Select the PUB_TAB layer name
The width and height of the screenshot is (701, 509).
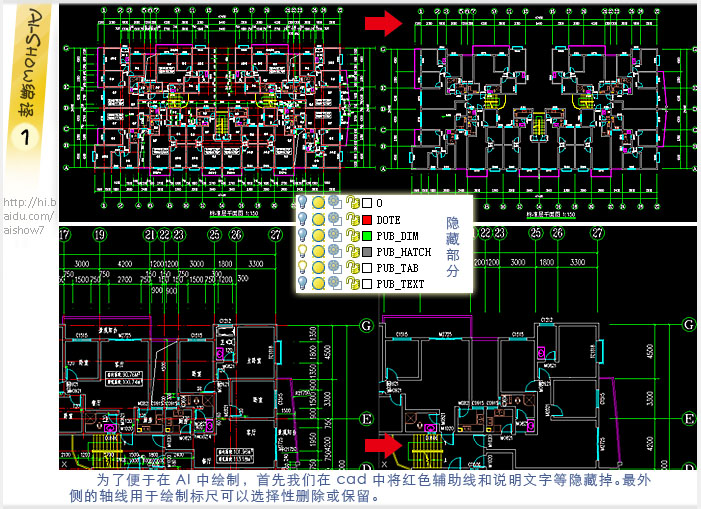coord(397,268)
